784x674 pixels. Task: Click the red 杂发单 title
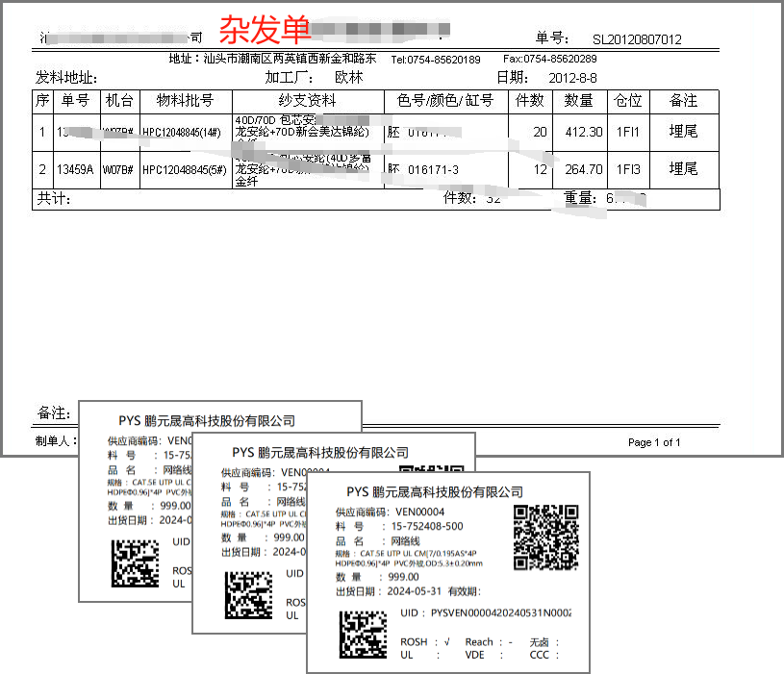(266, 30)
